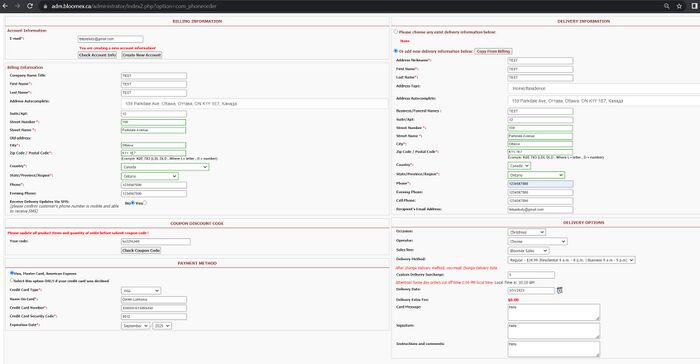Open delivery Country dropdown
The height and width of the screenshot is (364, 700).
point(519,166)
